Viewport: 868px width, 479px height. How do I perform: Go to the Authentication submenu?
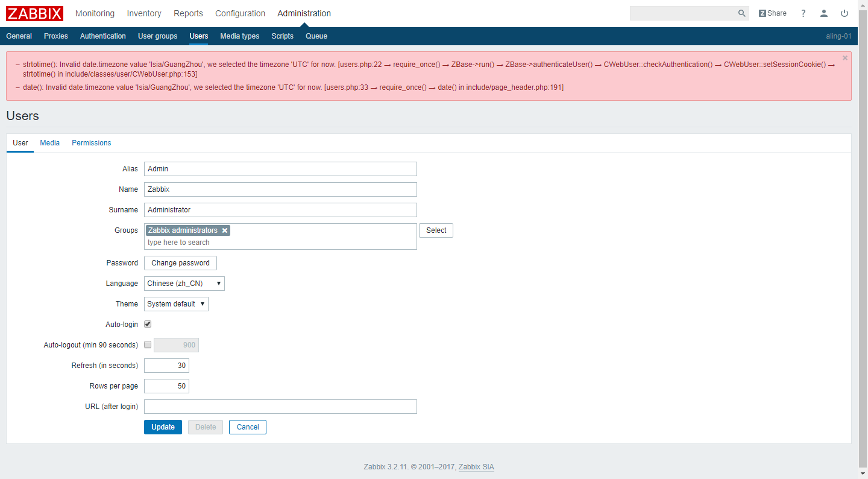pyautogui.click(x=103, y=36)
